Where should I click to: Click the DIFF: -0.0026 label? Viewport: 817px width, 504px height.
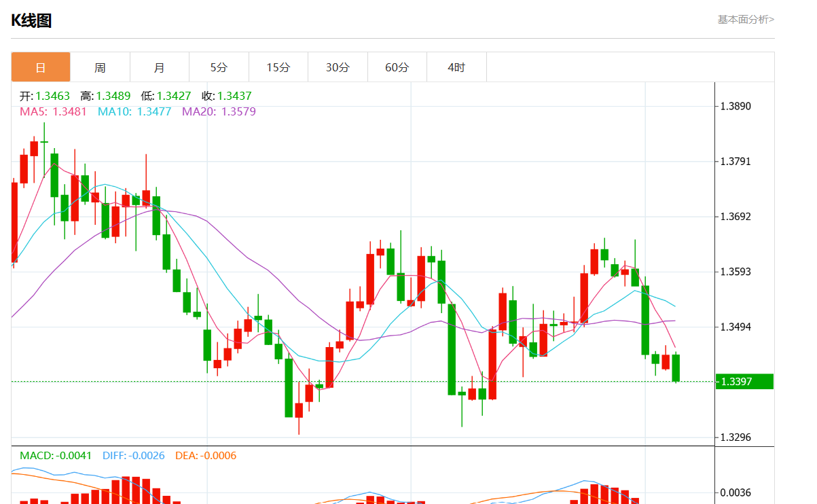point(134,456)
